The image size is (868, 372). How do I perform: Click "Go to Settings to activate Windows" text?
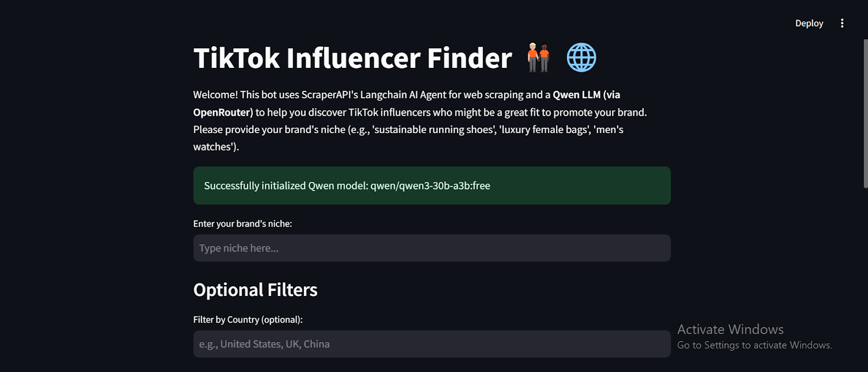[755, 345]
